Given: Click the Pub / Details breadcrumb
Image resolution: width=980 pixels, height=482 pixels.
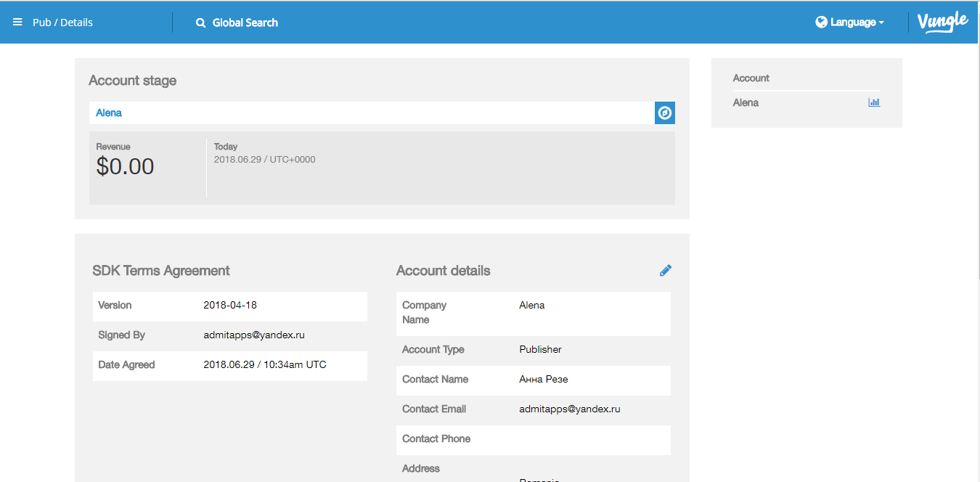Looking at the screenshot, I should (x=62, y=23).
